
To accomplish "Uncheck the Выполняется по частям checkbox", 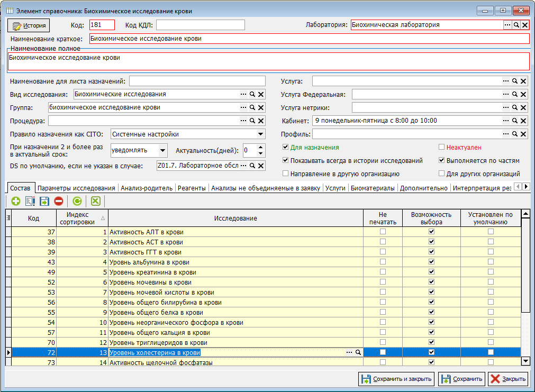I will (x=442, y=160).
